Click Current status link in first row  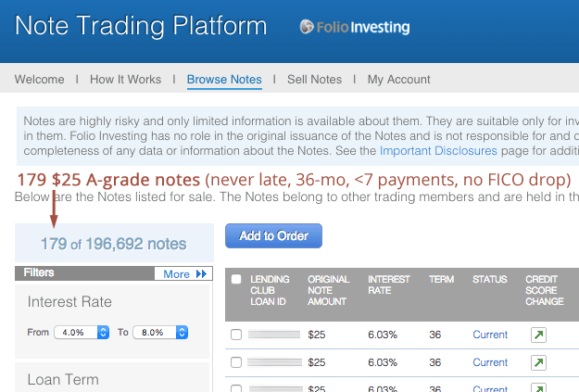pyautogui.click(x=490, y=335)
